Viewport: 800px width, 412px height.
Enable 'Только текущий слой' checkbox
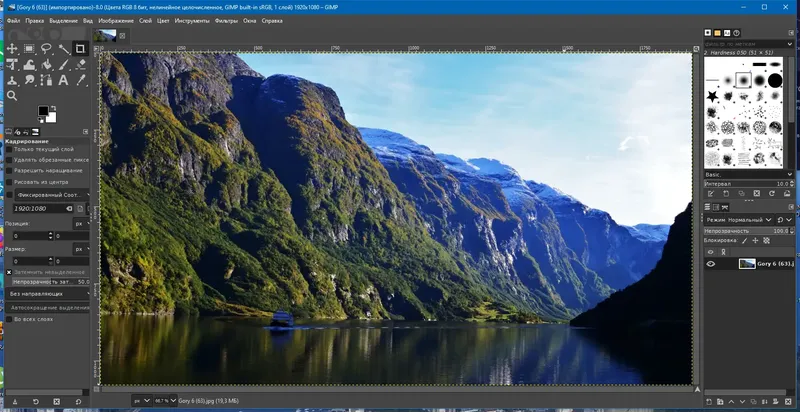click(x=9, y=149)
